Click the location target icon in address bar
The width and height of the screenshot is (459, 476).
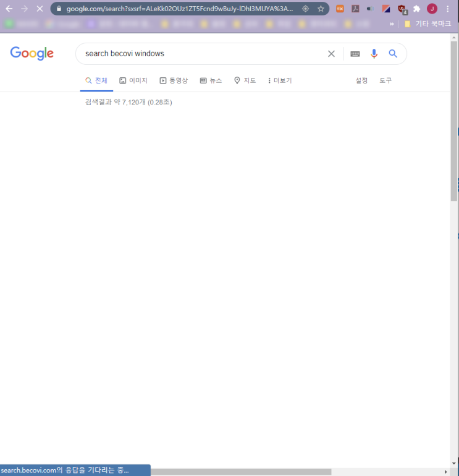pos(306,9)
